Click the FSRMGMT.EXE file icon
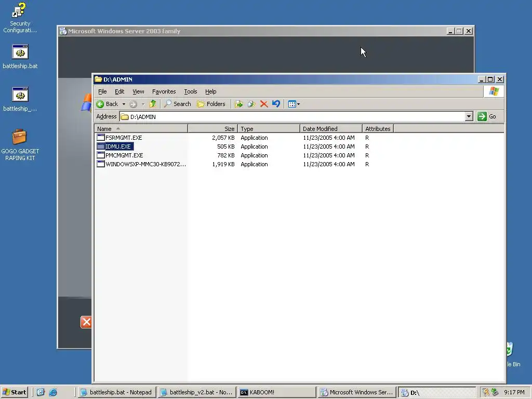 coord(101,137)
